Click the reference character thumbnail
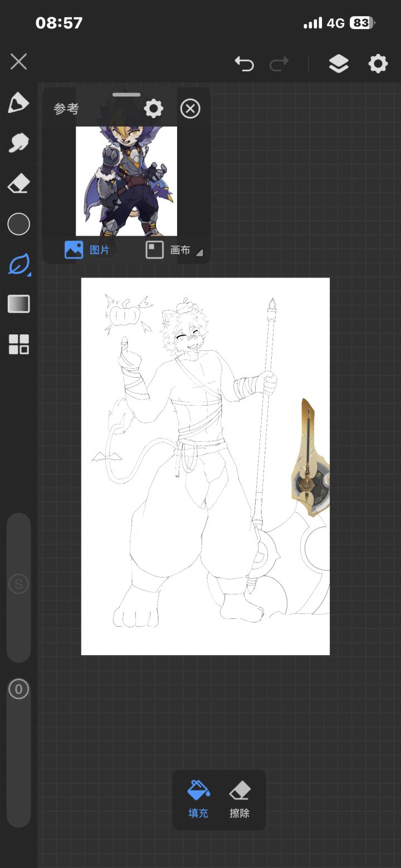This screenshot has width=401, height=868. (126, 181)
